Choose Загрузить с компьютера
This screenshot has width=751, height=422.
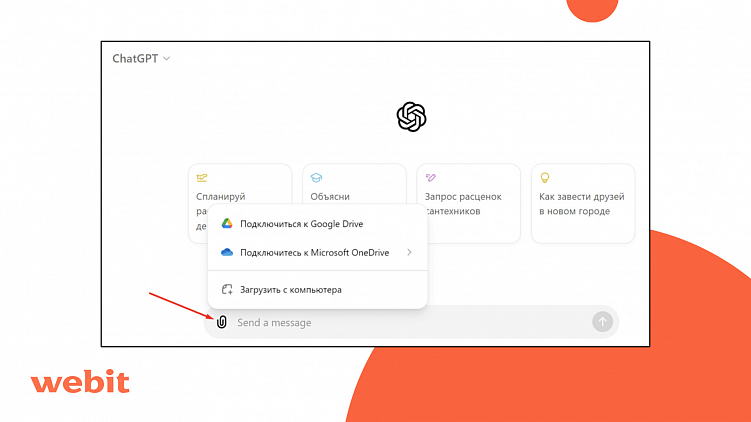pos(317,289)
